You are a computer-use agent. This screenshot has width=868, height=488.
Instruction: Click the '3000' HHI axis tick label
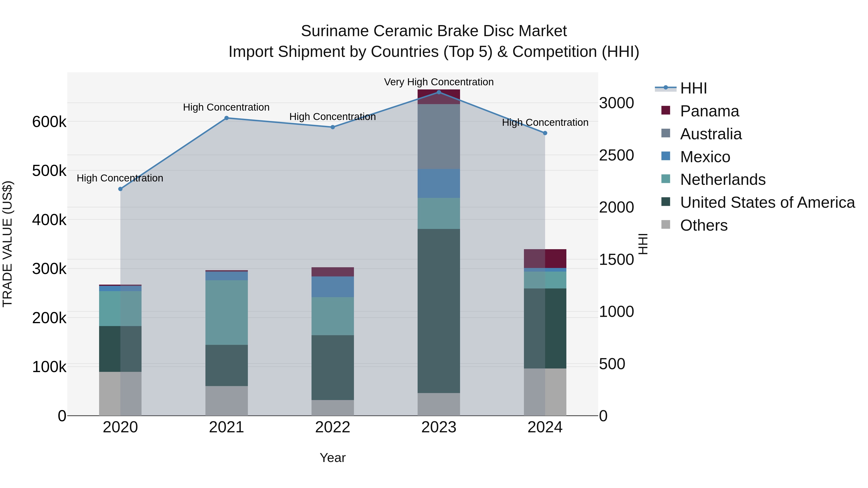coord(617,103)
